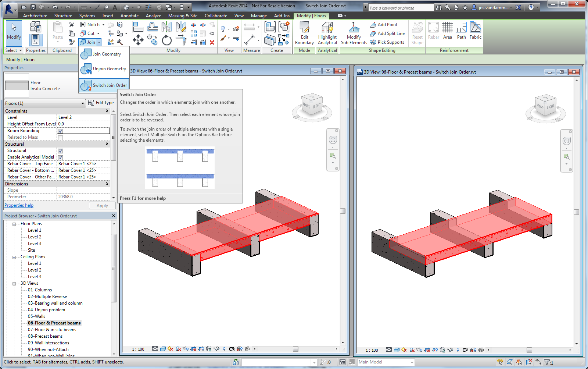The width and height of the screenshot is (588, 369).
Task: Choose Switch Join Order from the menu
Action: 104,85
